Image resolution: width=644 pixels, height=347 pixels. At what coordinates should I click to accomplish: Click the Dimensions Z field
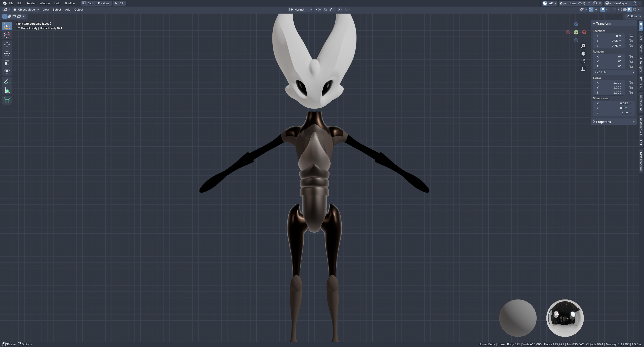click(x=614, y=113)
